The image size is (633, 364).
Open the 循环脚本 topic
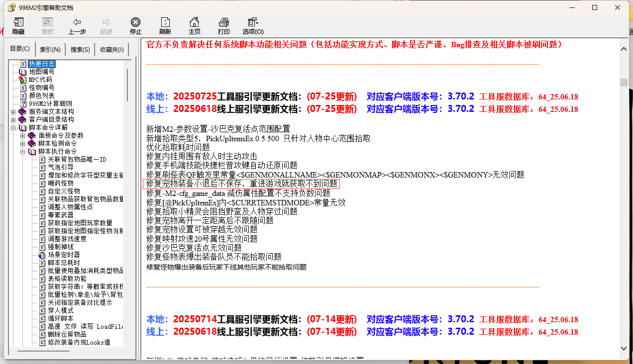(x=61, y=318)
